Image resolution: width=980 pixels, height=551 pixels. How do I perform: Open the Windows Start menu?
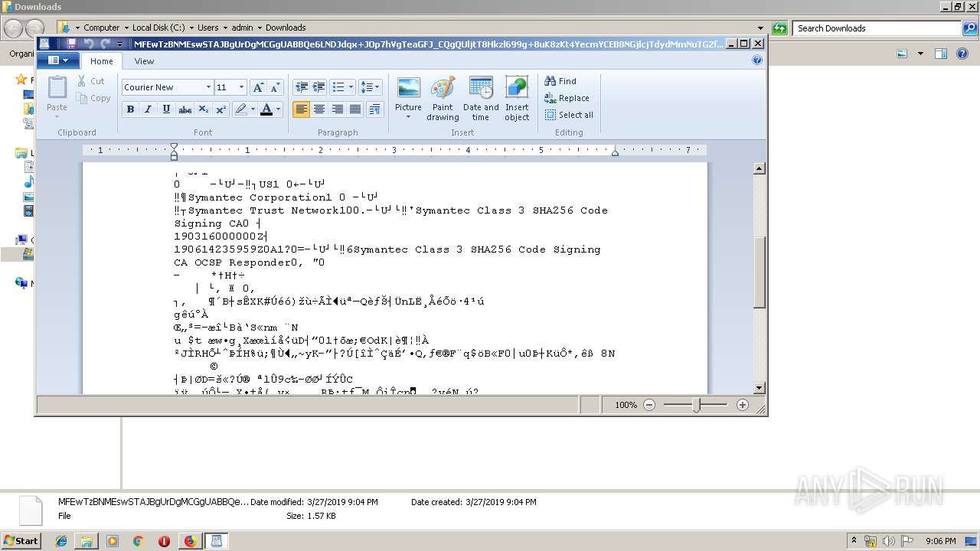[x=21, y=541]
